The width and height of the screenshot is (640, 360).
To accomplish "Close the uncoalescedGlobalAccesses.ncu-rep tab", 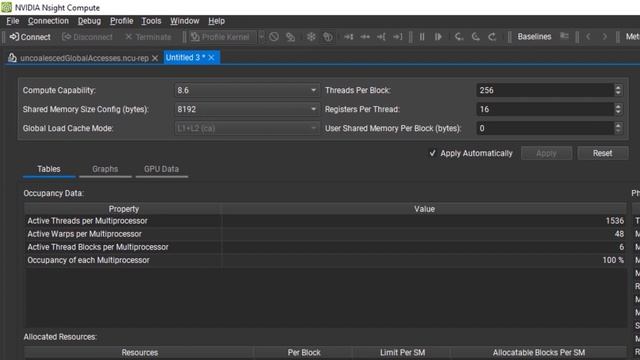I will pyautogui.click(x=155, y=58).
